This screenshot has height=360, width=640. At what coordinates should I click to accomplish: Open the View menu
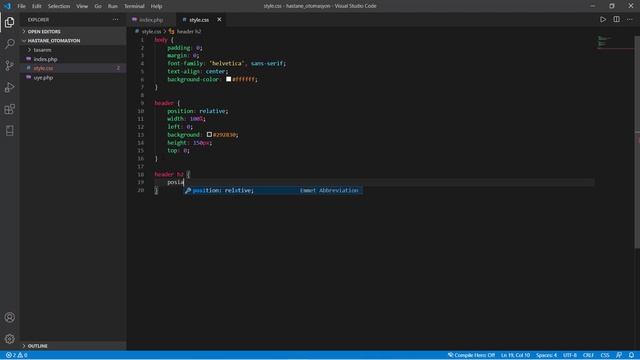(x=82, y=6)
